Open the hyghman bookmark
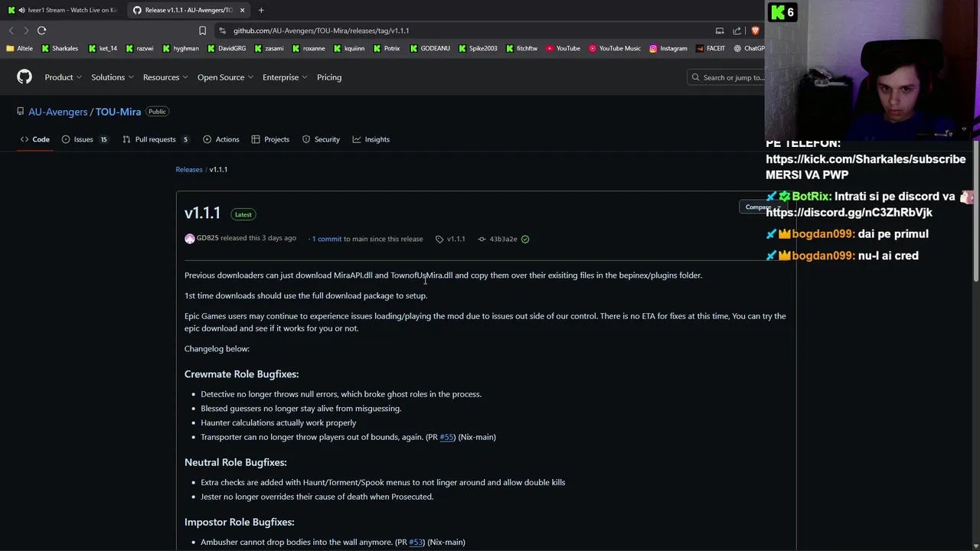The width and height of the screenshot is (980, 551). pos(181,48)
